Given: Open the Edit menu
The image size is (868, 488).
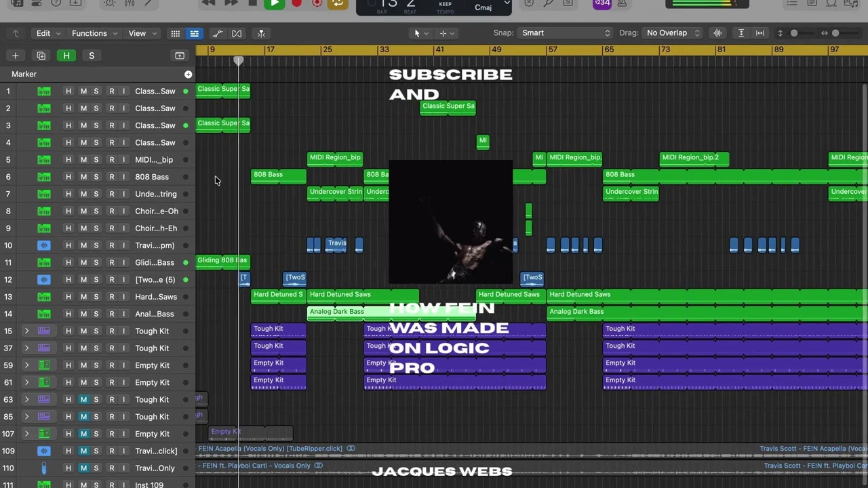Looking at the screenshot, I should [48, 33].
